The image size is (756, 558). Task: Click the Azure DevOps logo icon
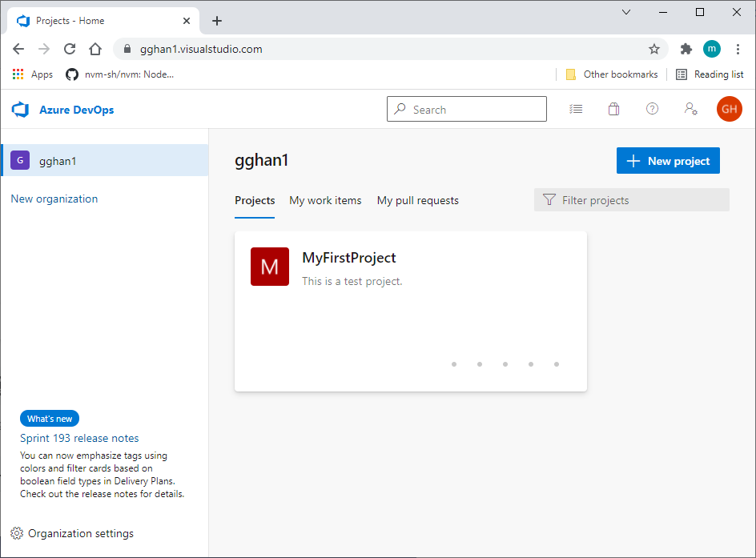[20, 110]
